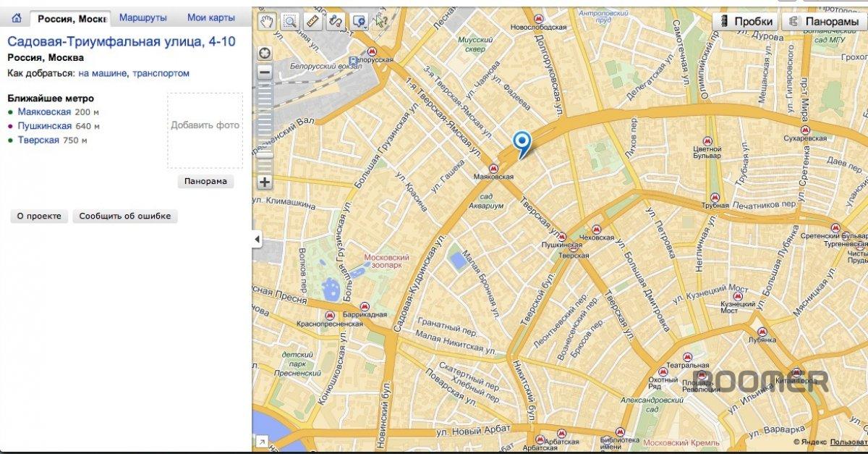Click the zoom level slider track
Viewport: 868px width, 454px height.
265,127
